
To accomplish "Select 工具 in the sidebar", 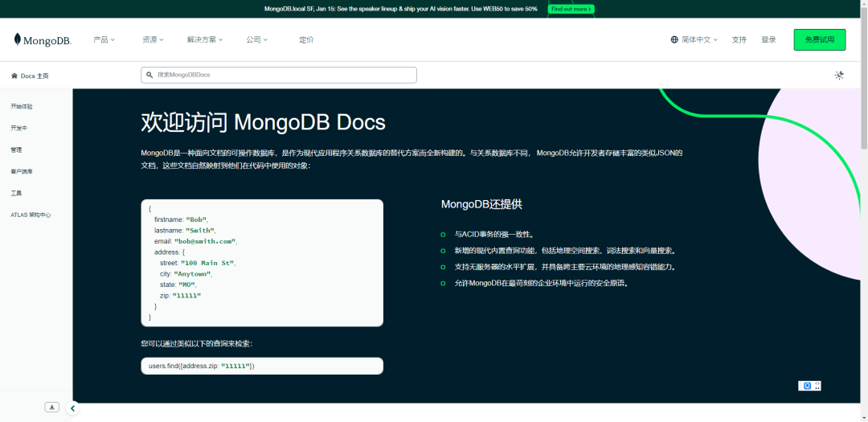I will pyautogui.click(x=16, y=193).
